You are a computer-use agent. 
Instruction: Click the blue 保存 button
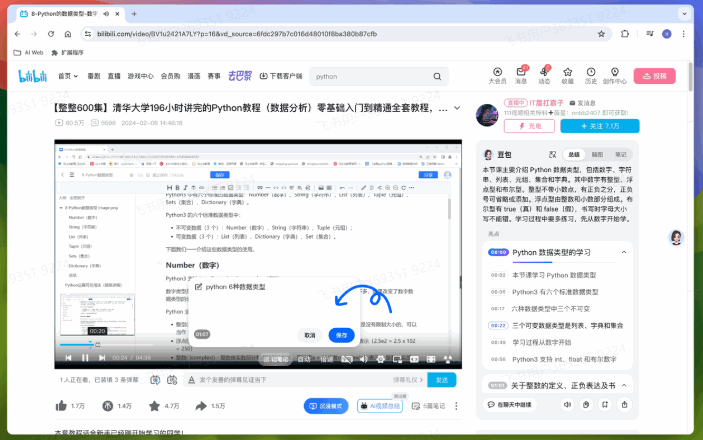[342, 335]
